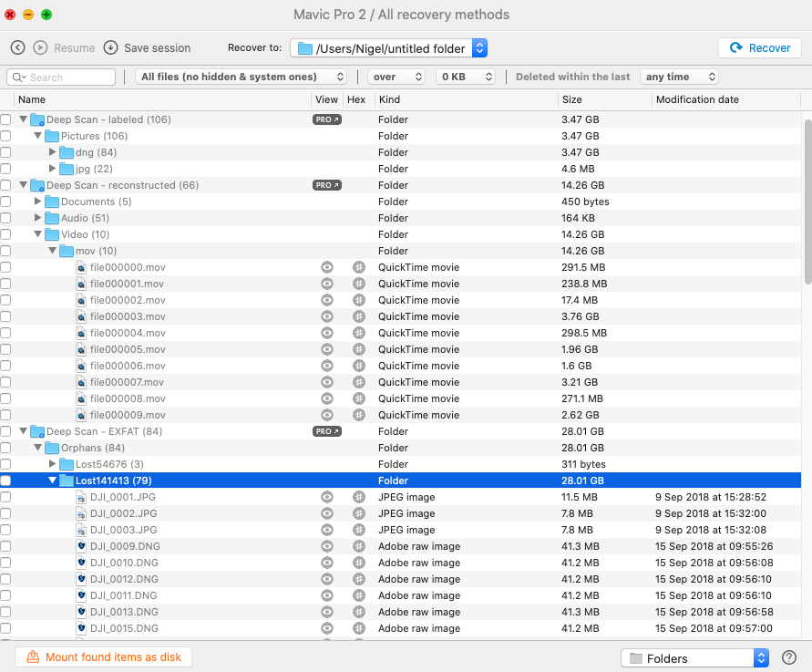This screenshot has height=672, width=812.
Task: Select the Orphans (84) folder row
Action: [401, 448]
